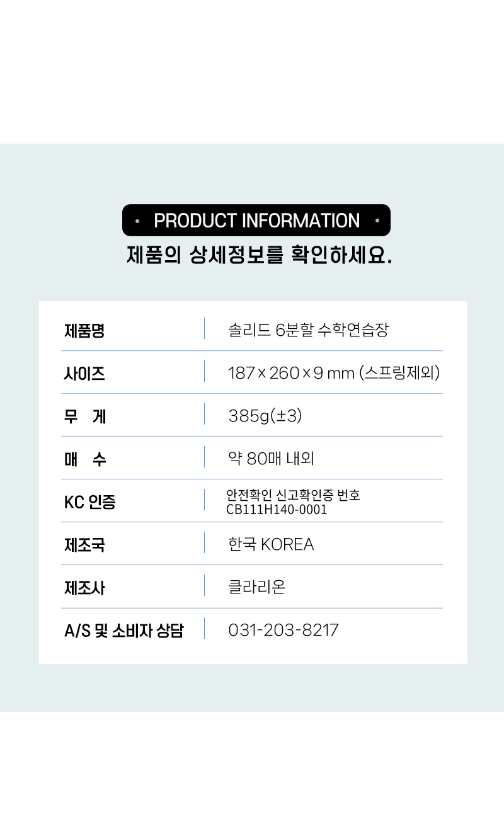Click the 제품명 row label

pos(84,330)
